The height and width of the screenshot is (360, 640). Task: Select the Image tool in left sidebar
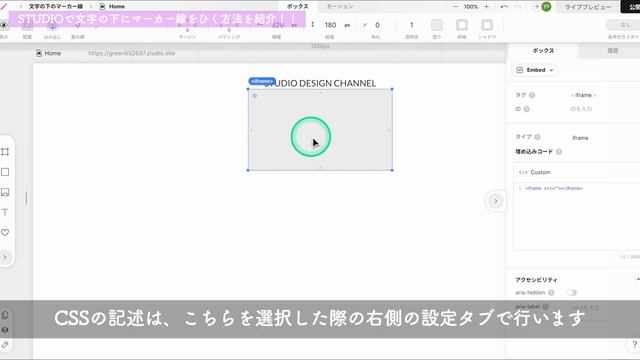pos(5,192)
